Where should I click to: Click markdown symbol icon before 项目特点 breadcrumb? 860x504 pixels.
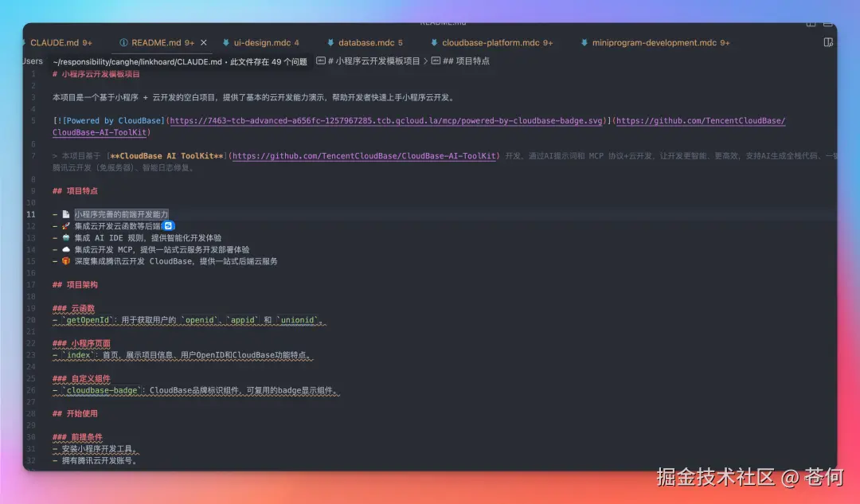(x=436, y=60)
